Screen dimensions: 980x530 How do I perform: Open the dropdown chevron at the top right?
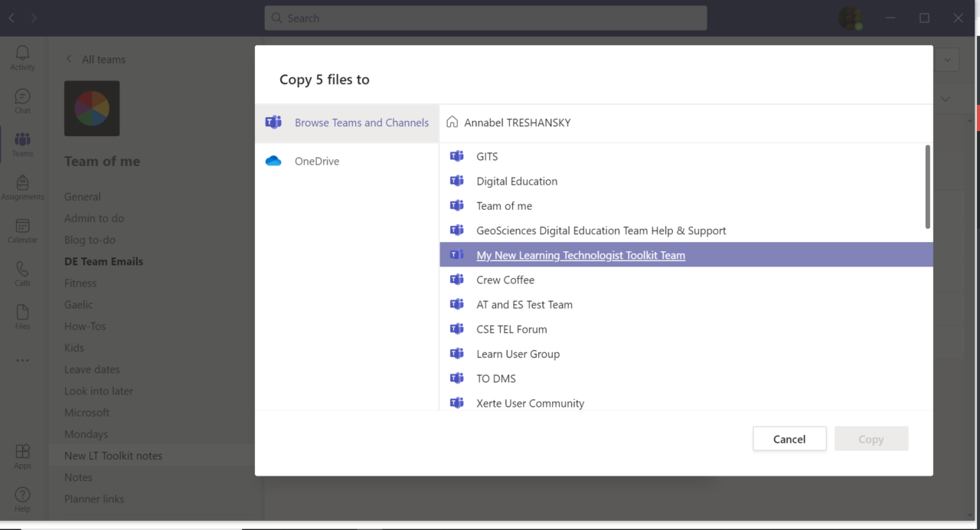pyautogui.click(x=946, y=59)
